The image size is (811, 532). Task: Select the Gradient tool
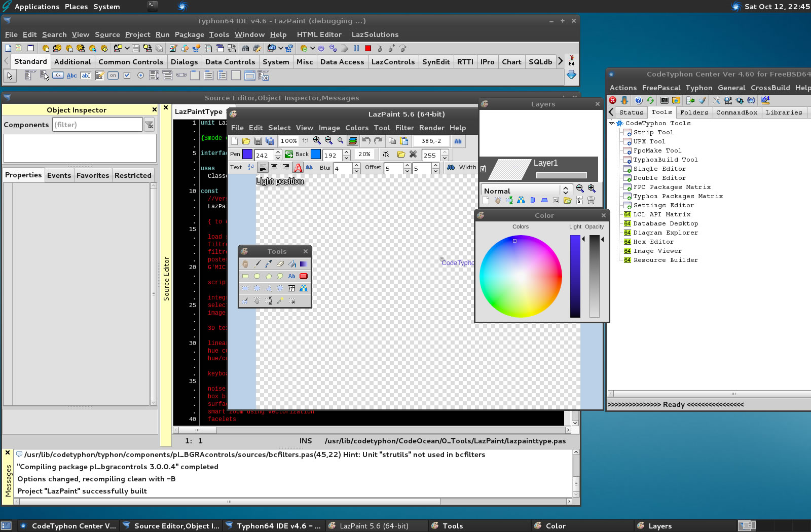(304, 264)
